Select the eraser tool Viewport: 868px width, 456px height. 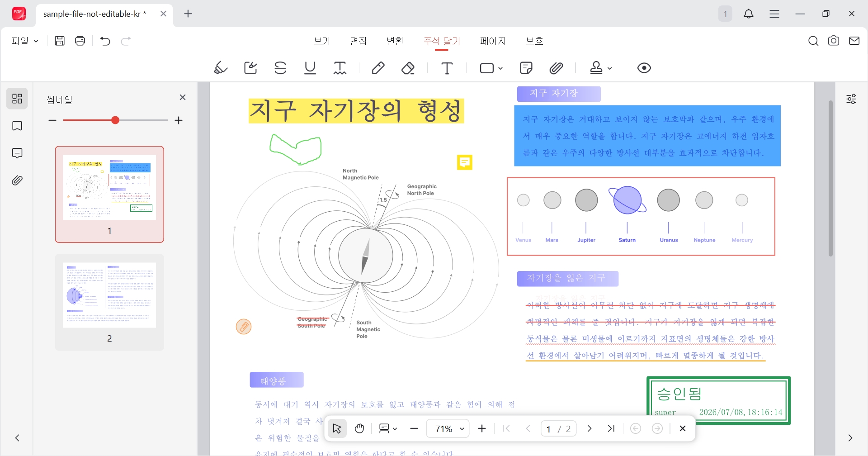pyautogui.click(x=408, y=68)
